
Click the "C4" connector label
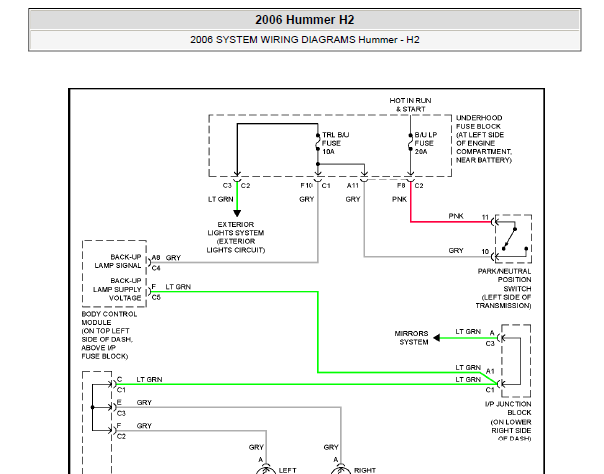pyautogui.click(x=156, y=268)
